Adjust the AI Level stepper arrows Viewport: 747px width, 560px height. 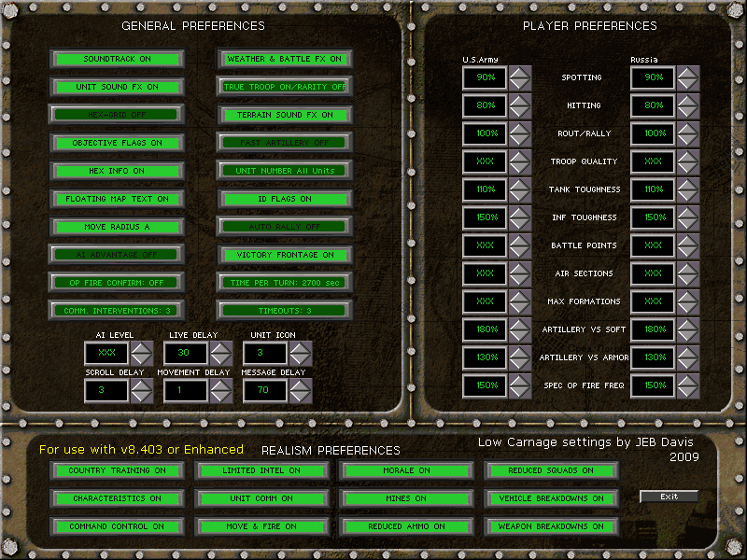point(142,354)
